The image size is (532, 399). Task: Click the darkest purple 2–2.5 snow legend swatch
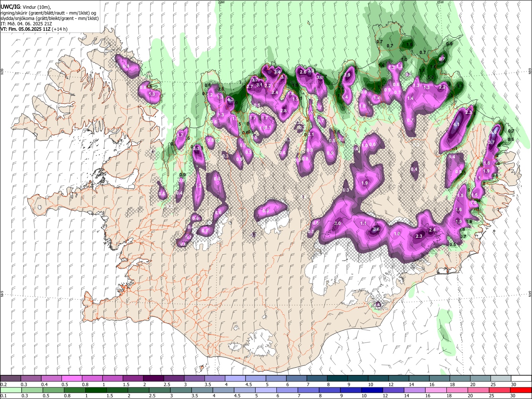[153, 379]
